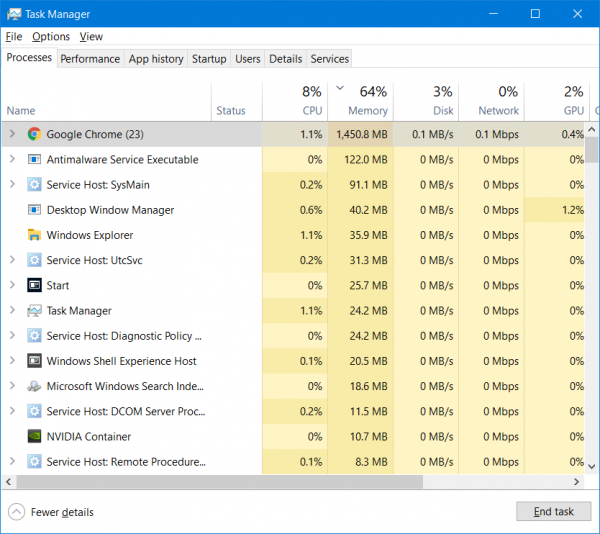Click the Desktop Window Manager icon
This screenshot has height=534, width=600.
[34, 210]
